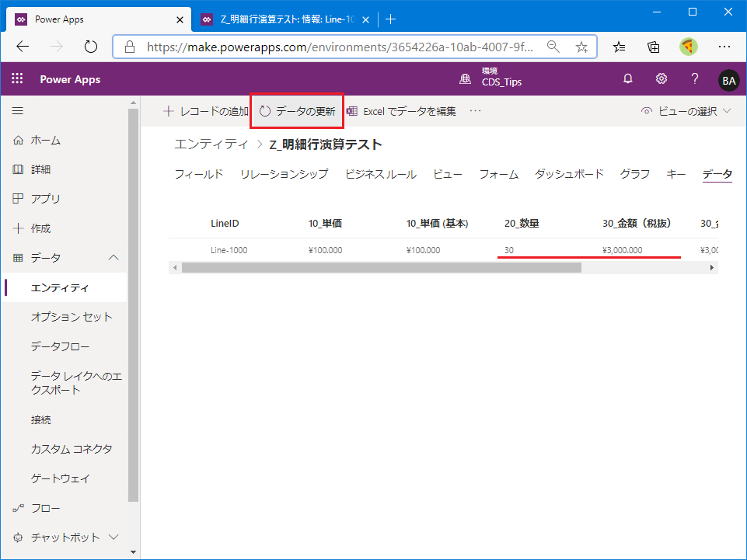Click データの更新 to refresh data
Viewport: 747px width, 560px height.
297,111
